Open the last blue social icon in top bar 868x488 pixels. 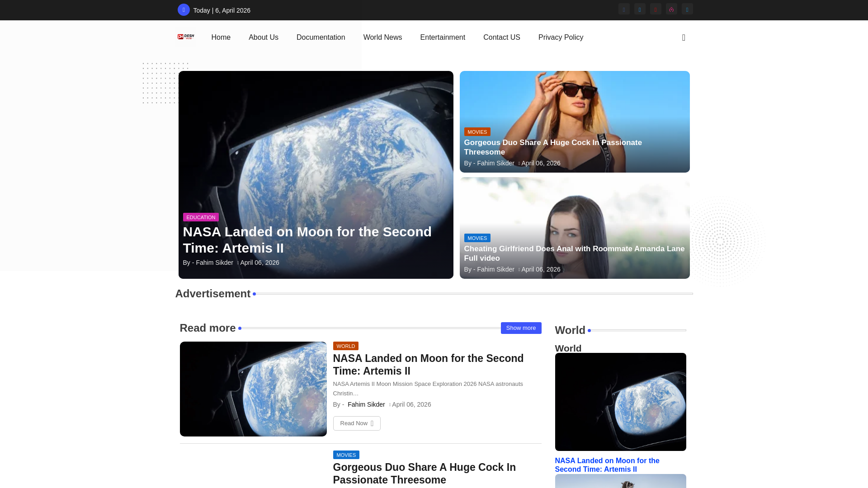click(687, 9)
